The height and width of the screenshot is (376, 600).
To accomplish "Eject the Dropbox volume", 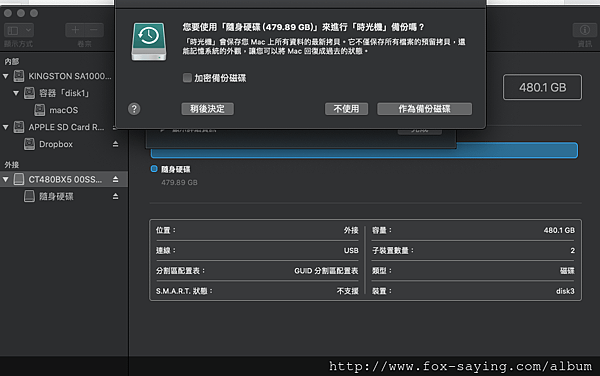I will (x=115, y=144).
